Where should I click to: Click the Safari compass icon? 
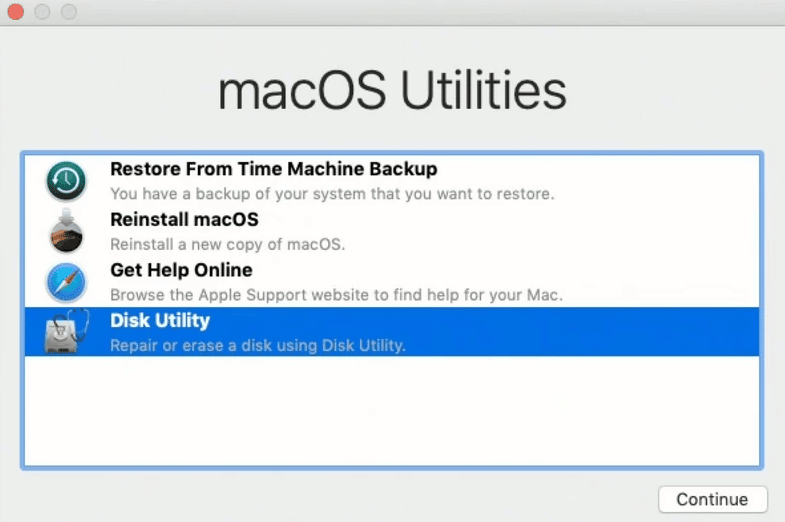pyautogui.click(x=66, y=282)
